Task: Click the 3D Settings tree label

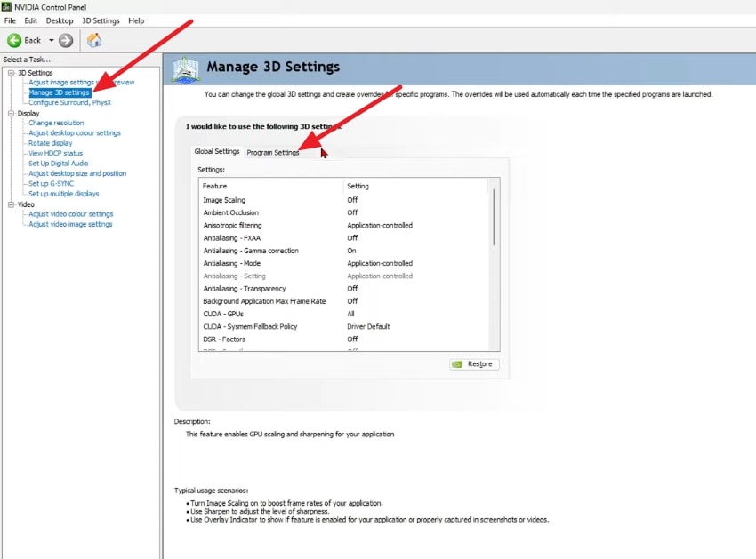Action: pos(36,73)
